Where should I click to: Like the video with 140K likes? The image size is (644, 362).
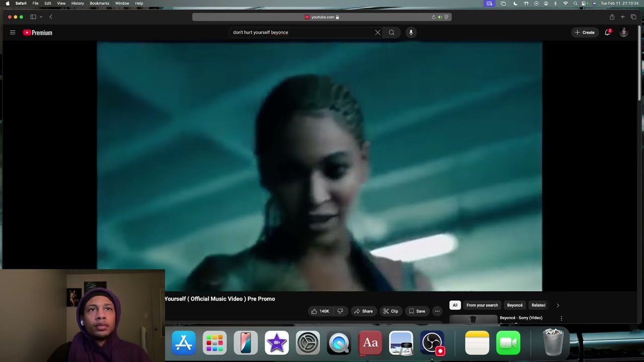319,311
